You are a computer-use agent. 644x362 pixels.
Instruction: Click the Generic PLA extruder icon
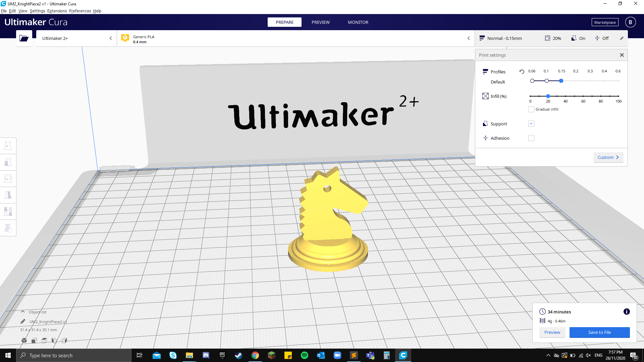pos(125,38)
